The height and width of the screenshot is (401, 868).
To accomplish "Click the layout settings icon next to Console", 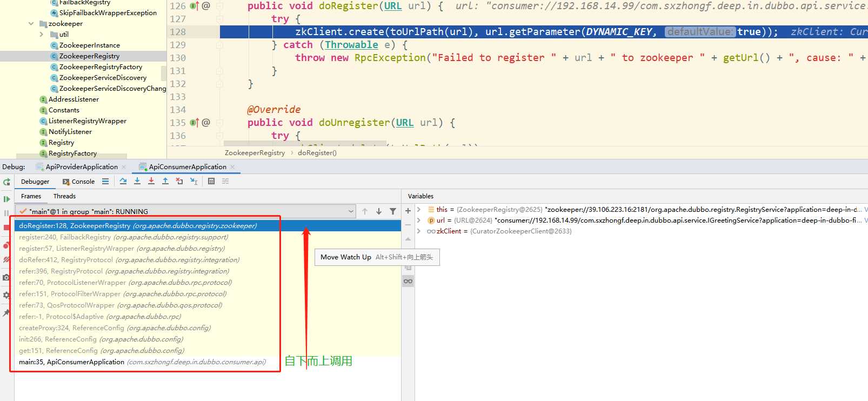I will click(105, 182).
